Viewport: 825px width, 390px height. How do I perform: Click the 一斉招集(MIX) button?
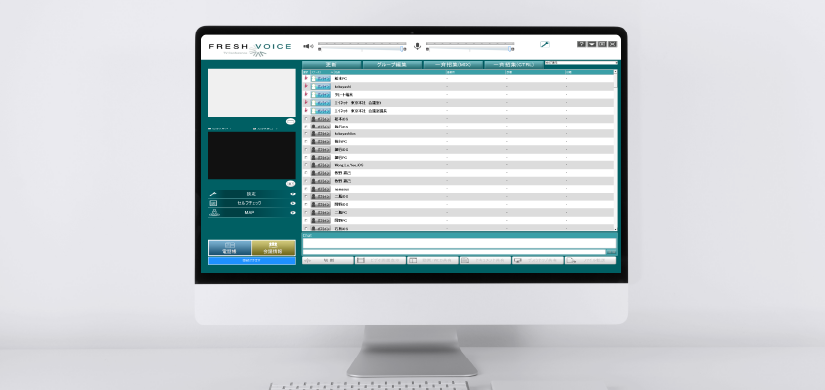(x=453, y=65)
